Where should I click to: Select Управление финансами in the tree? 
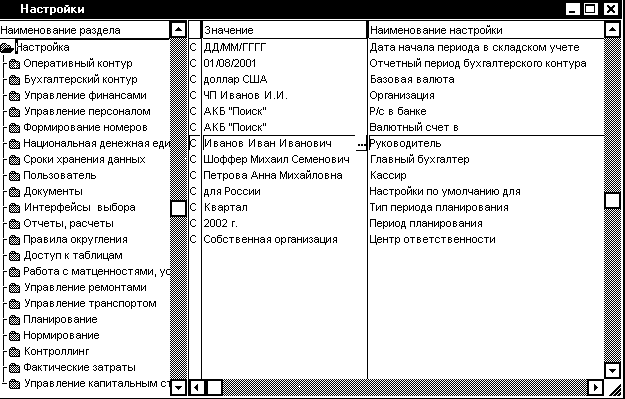coord(85,95)
